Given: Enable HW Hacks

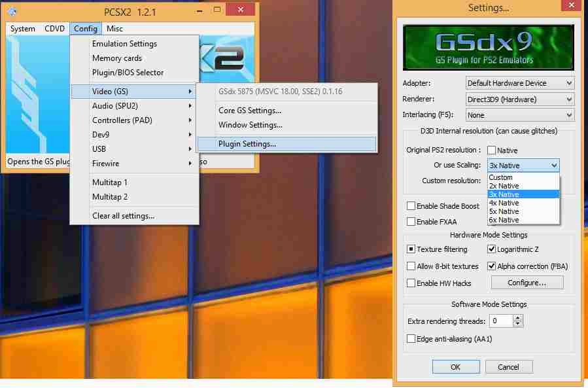Looking at the screenshot, I should [x=411, y=283].
